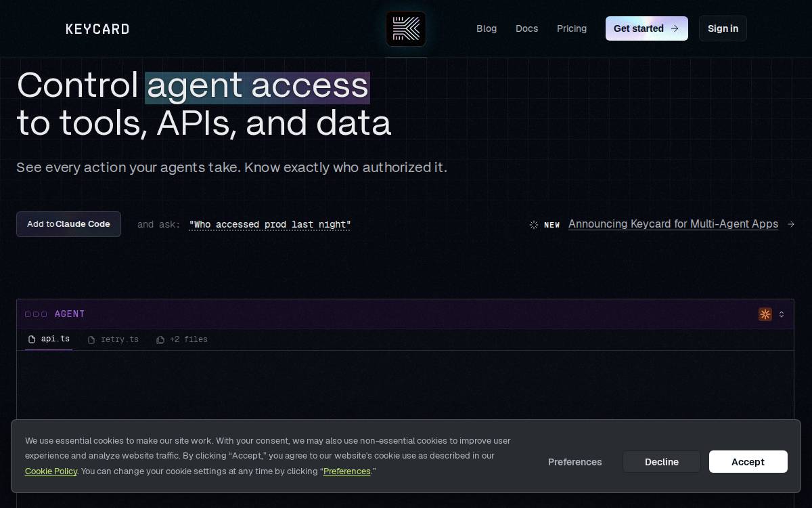
Task: Click the Sign in button
Action: [723, 28]
